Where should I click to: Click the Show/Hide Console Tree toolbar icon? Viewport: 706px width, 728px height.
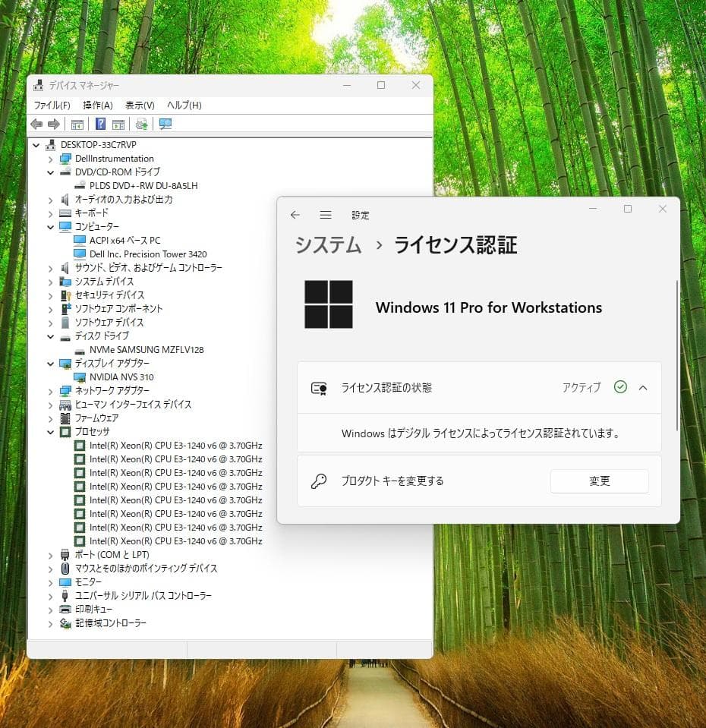click(77, 124)
